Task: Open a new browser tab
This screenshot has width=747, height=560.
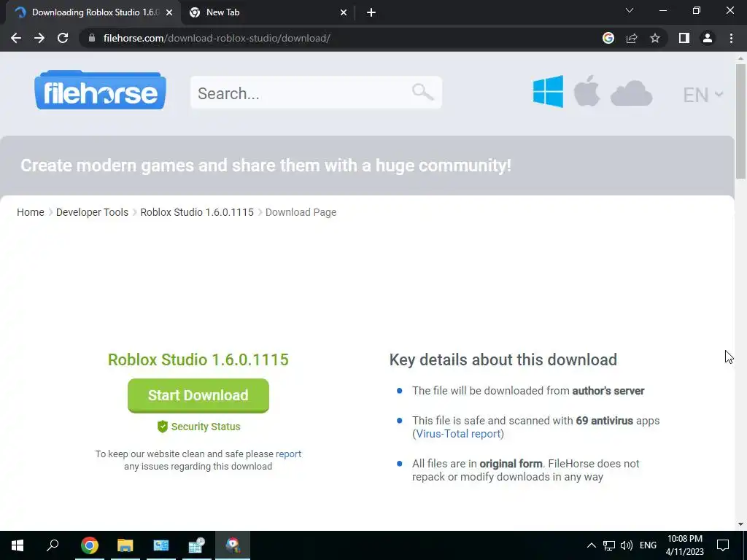Action: click(371, 13)
